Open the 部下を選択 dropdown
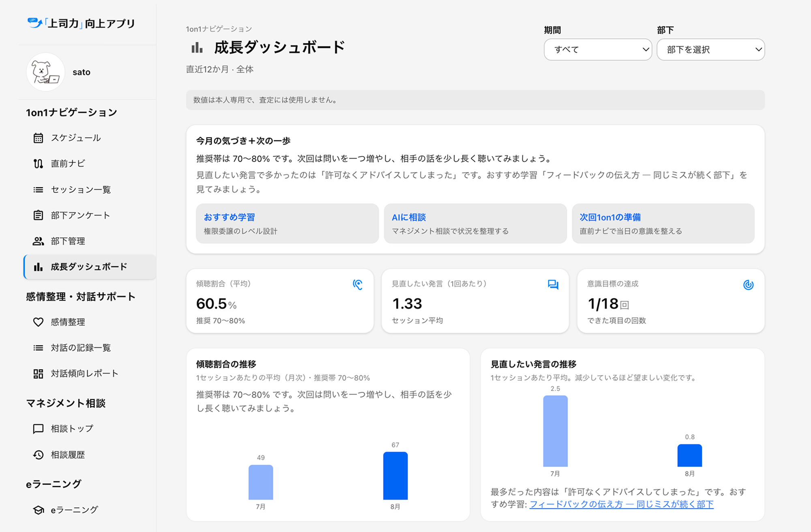The image size is (811, 532). coord(710,49)
